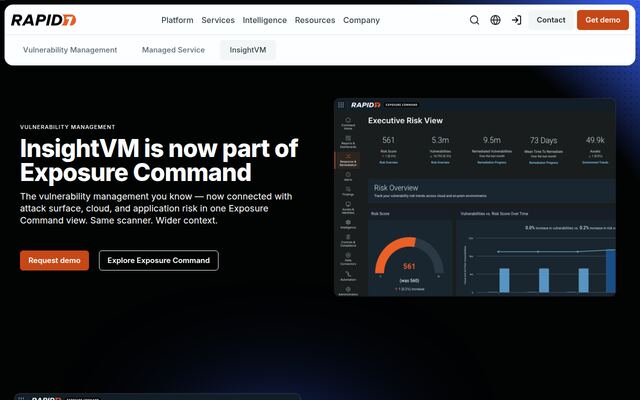Click 'Executive Risk View' title in preview
The image size is (640, 400).
click(x=405, y=120)
